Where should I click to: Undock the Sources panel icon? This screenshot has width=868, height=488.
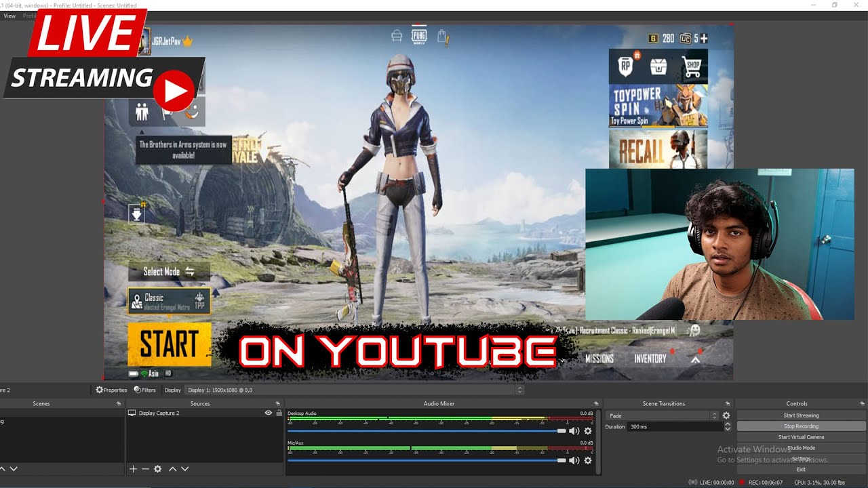(x=277, y=403)
